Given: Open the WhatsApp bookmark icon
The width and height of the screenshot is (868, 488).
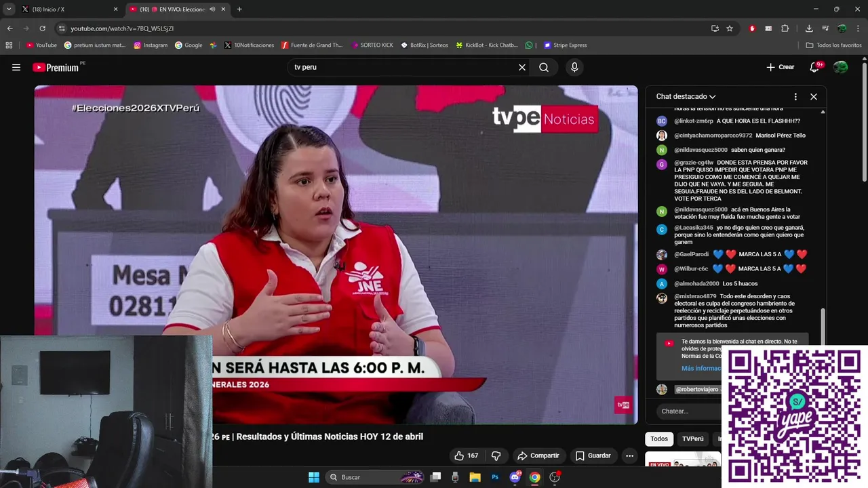Looking at the screenshot, I should [529, 45].
